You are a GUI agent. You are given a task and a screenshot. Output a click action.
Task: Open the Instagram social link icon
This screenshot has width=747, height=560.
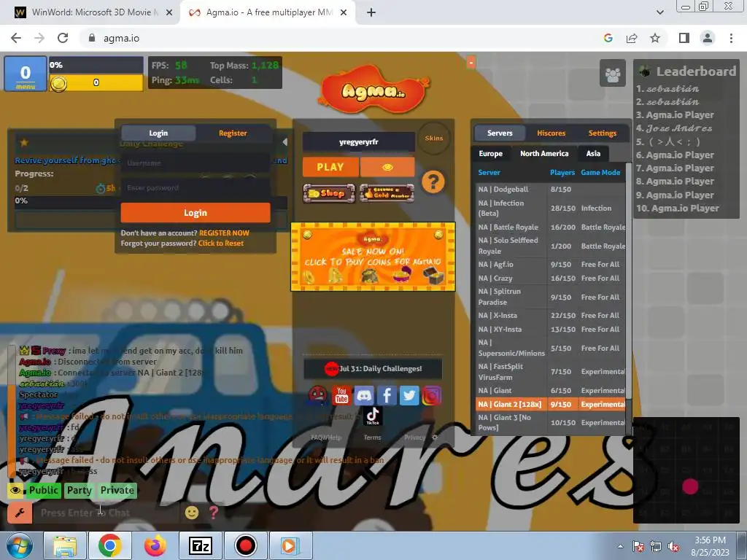coord(431,396)
